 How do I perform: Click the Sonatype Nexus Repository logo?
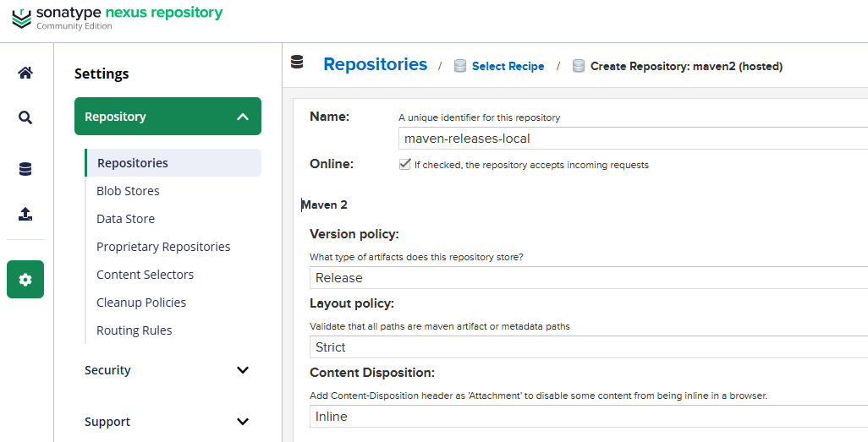click(x=118, y=18)
